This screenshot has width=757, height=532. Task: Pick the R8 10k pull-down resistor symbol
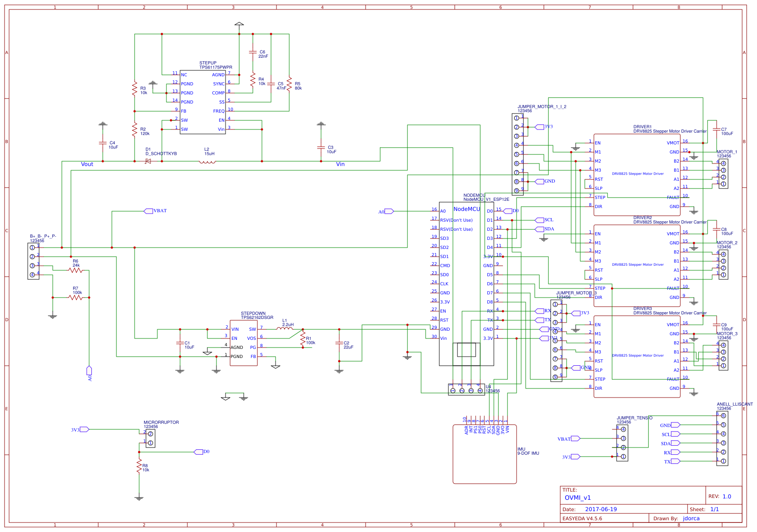point(139,466)
